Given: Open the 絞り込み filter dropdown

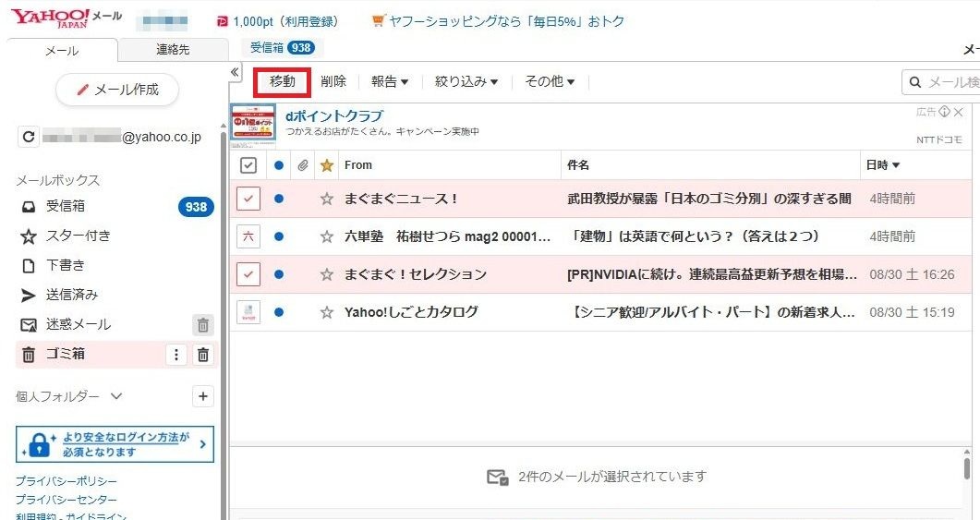Looking at the screenshot, I should 466,82.
